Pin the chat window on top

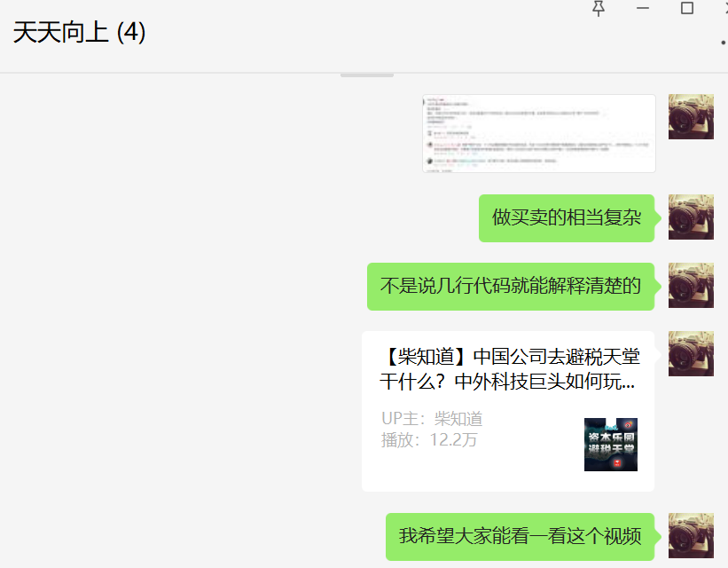click(x=599, y=8)
